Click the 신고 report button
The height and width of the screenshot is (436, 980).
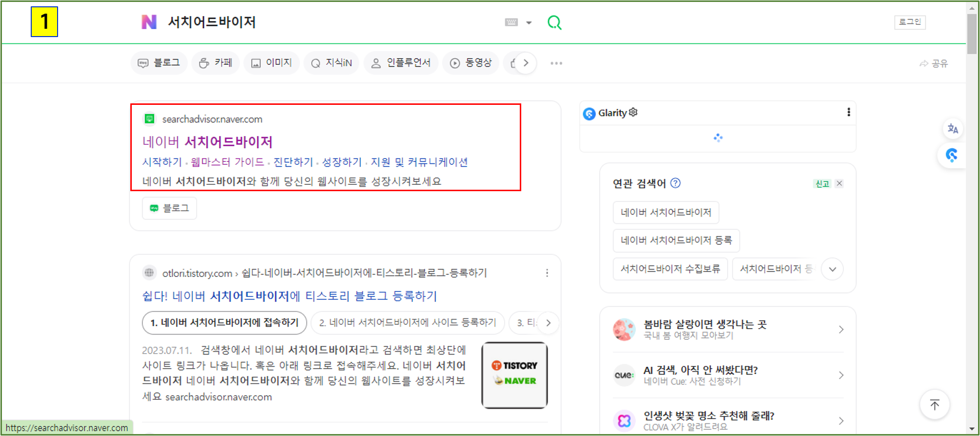822,183
